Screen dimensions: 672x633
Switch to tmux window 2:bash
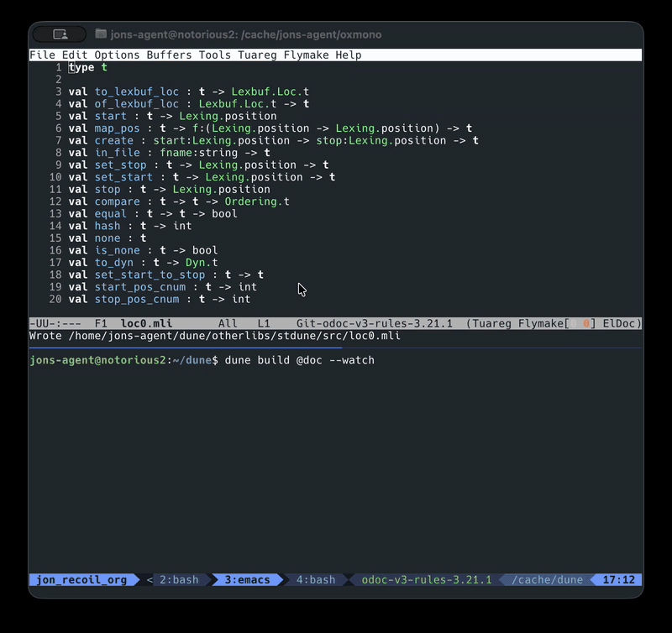179,580
